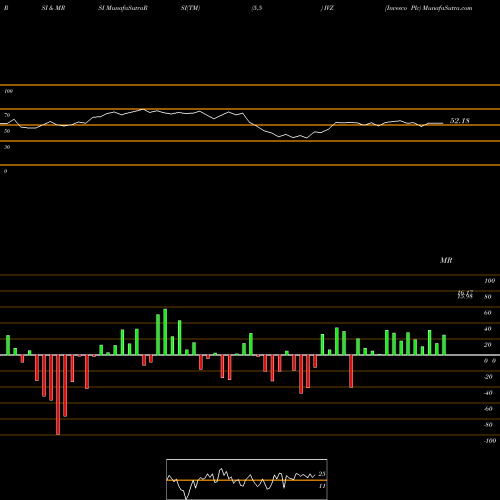
Task: Click the mini overview chart thumbnail at the bottom
Action: point(247,479)
